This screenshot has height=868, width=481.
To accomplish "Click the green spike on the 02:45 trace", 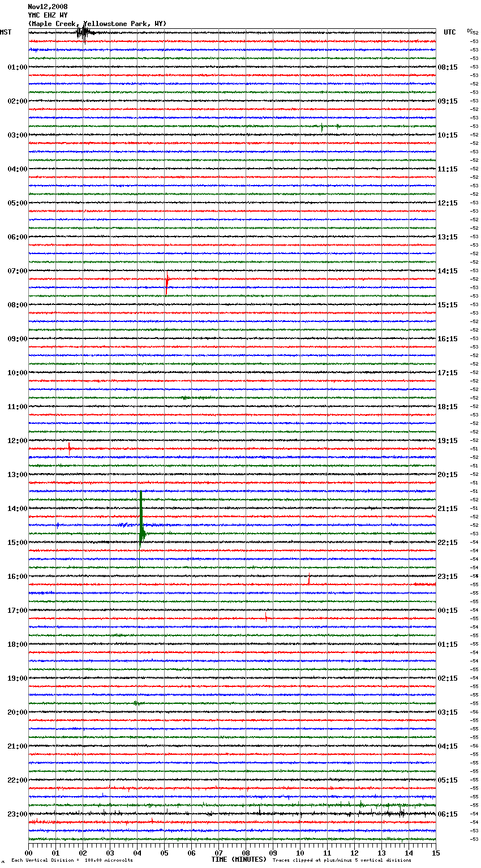I will click(322, 127).
